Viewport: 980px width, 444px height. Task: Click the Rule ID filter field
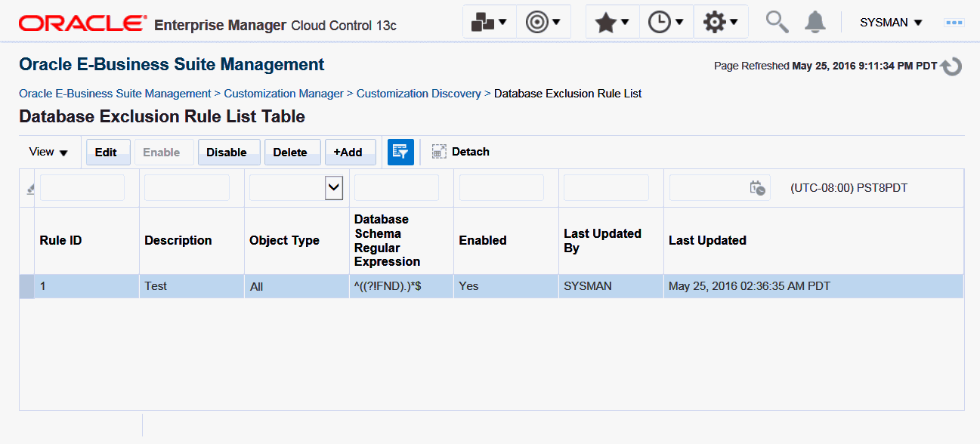[x=82, y=188]
